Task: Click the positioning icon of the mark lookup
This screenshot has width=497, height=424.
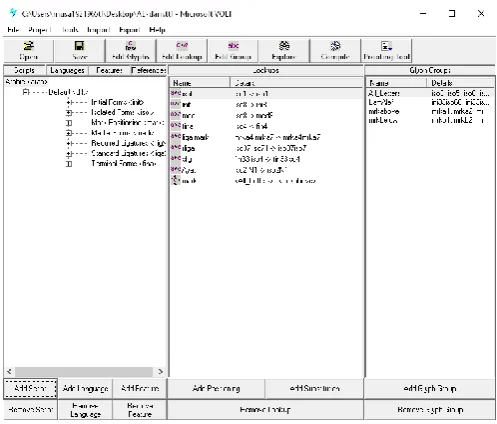Action: pyautogui.click(x=176, y=180)
